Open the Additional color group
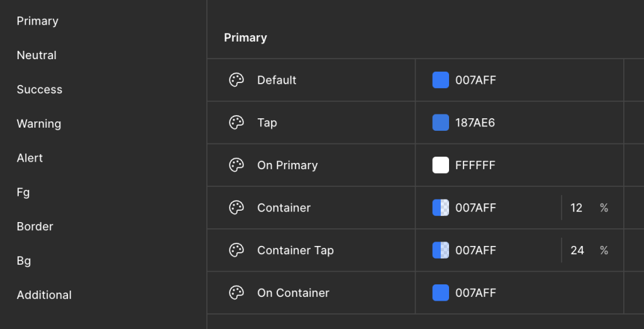The image size is (644, 329). (x=44, y=295)
